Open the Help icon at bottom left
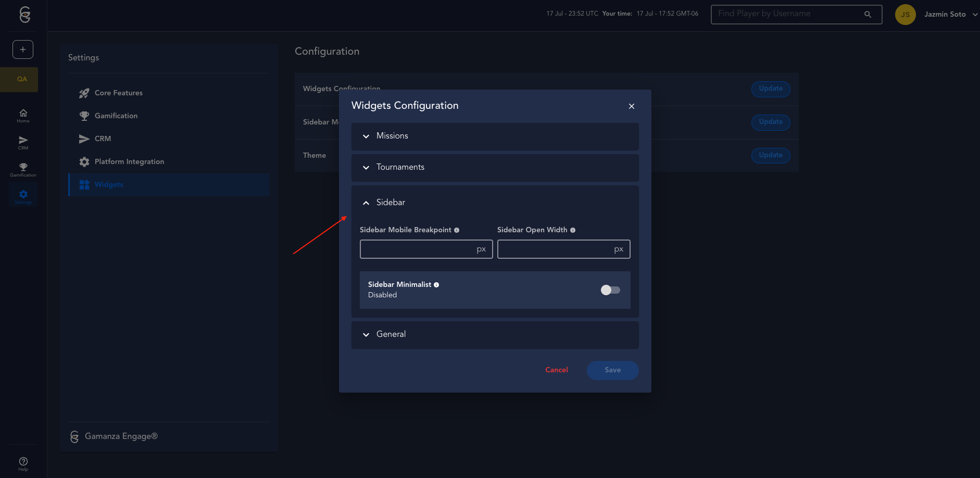The height and width of the screenshot is (478, 980). coord(23,463)
